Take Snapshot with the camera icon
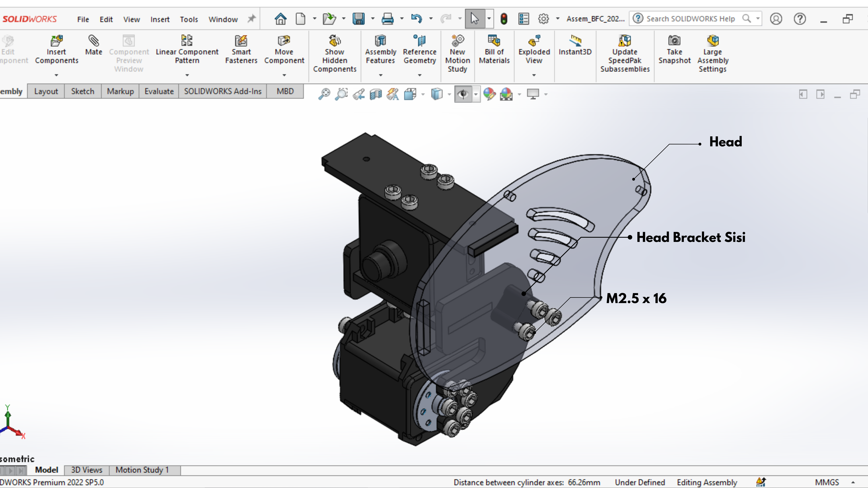868x488 pixels. pos(674,49)
